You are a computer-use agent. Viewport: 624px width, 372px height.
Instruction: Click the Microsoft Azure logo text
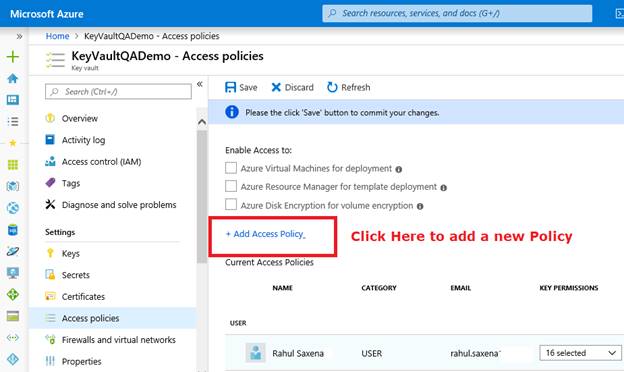point(47,14)
